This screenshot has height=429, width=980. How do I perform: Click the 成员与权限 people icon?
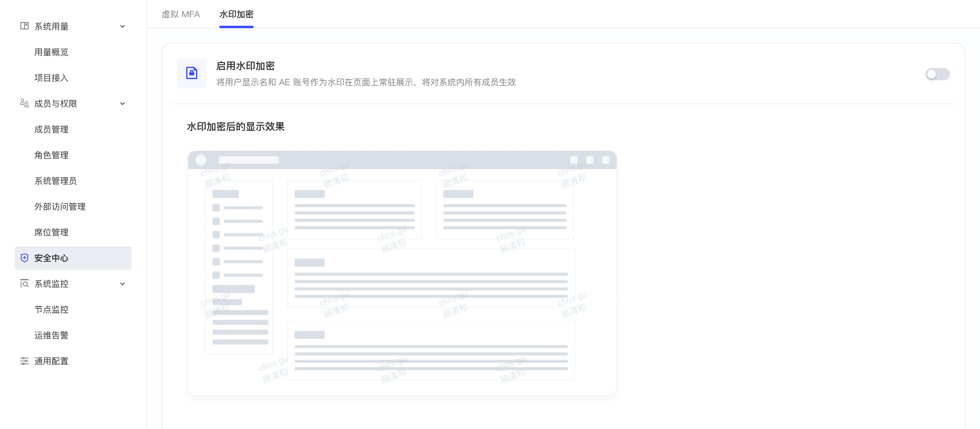coord(24,103)
